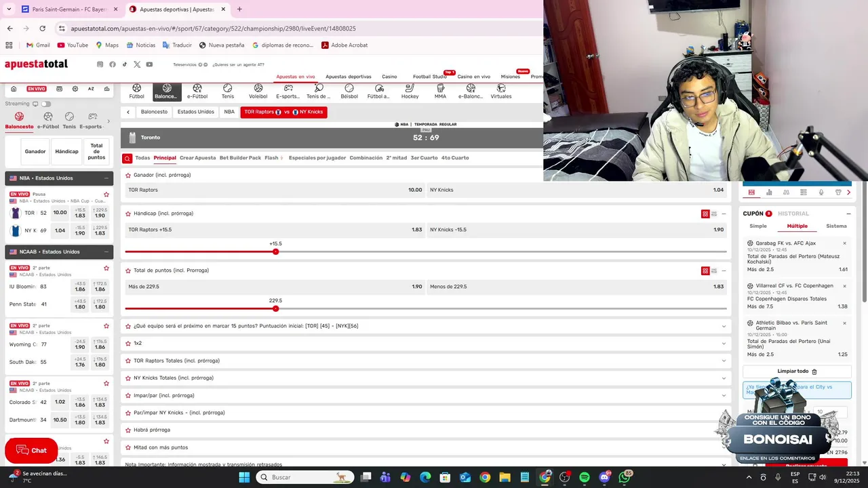Favorite the Hándicap market star

(128, 213)
